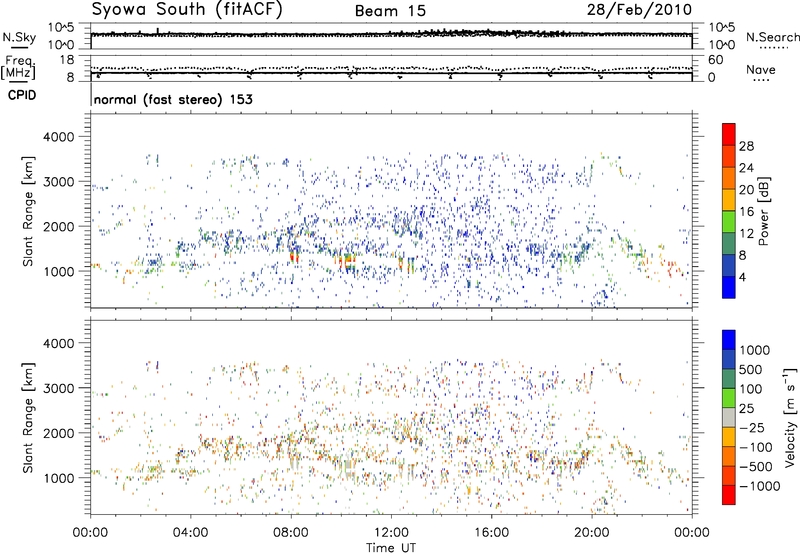Click the '20:00' time axis tick

(592, 533)
